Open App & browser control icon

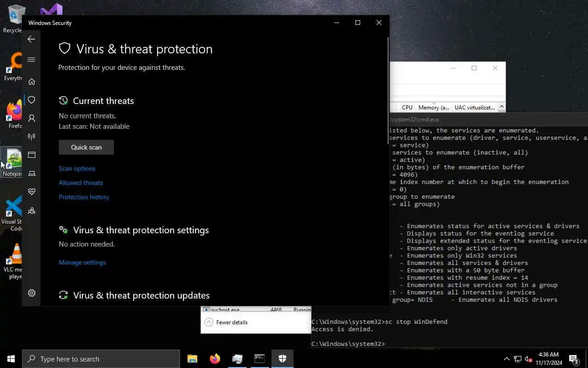[32, 155]
